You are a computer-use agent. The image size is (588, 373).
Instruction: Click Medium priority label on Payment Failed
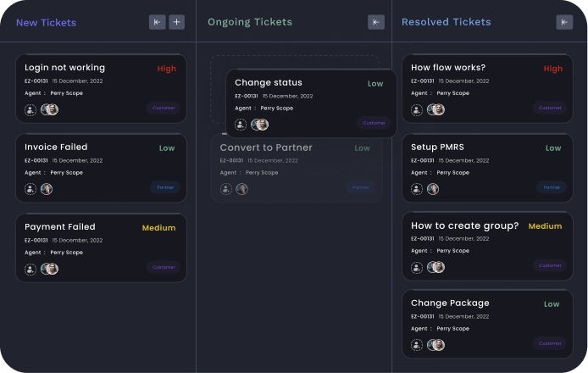pos(158,228)
